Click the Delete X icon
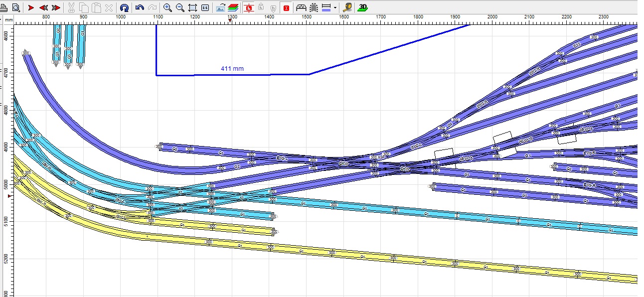The width and height of the screenshot is (644, 297). [109, 7]
